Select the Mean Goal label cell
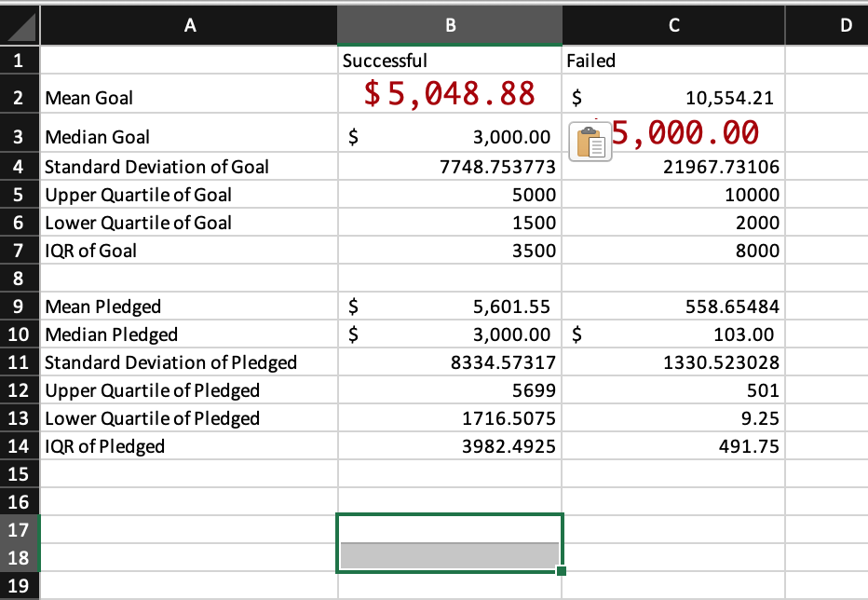The image size is (868, 600). [x=189, y=97]
